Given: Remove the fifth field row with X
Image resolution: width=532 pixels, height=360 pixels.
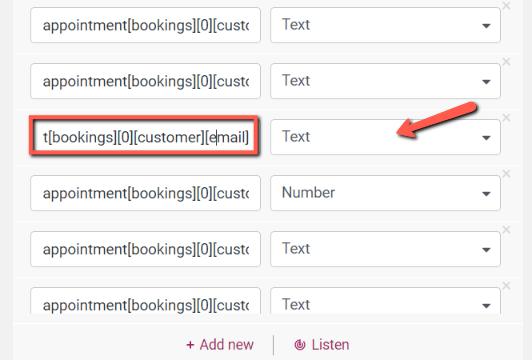Looking at the screenshot, I should coord(506,230).
